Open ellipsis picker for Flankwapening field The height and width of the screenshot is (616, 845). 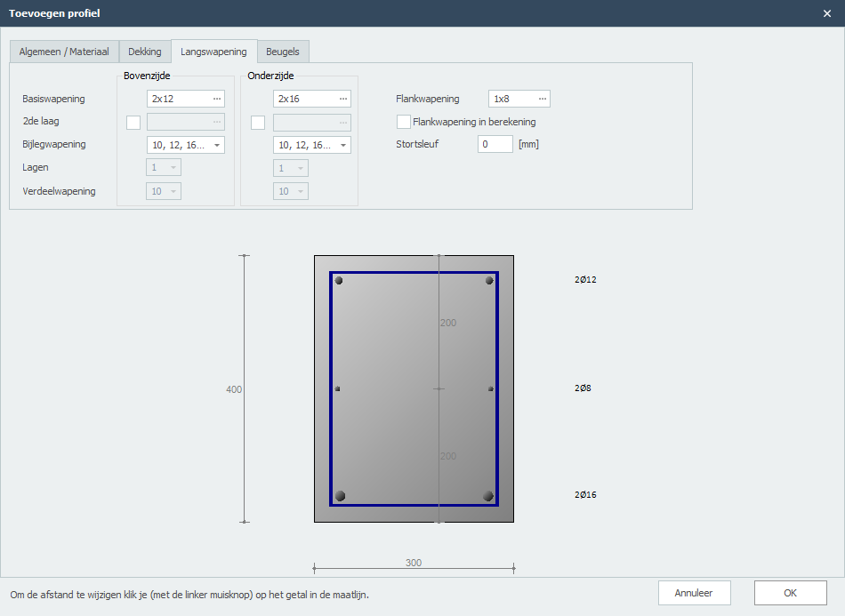542,100
